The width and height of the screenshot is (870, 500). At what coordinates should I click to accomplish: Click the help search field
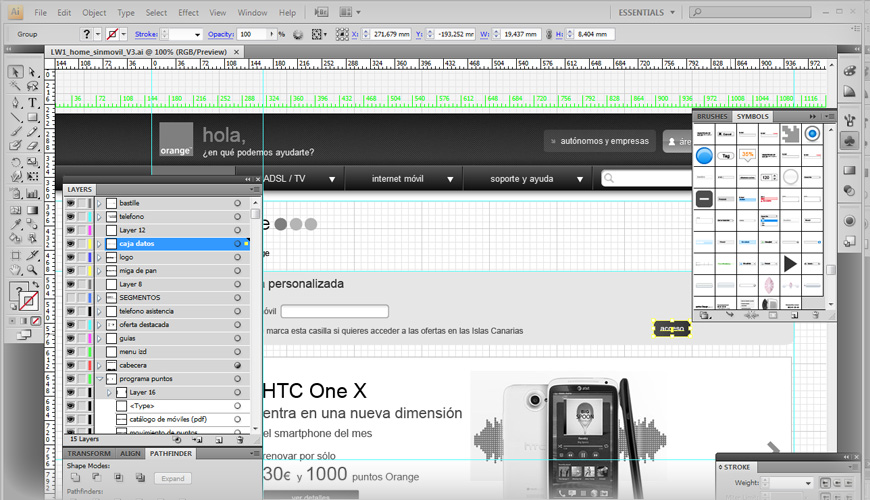pos(750,12)
